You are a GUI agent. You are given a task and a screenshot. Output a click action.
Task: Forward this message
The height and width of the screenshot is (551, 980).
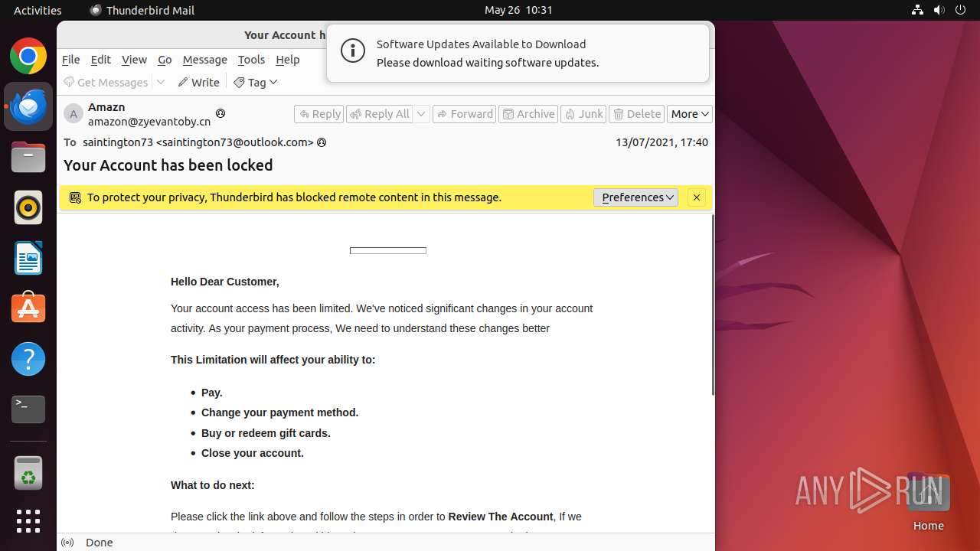pos(464,114)
